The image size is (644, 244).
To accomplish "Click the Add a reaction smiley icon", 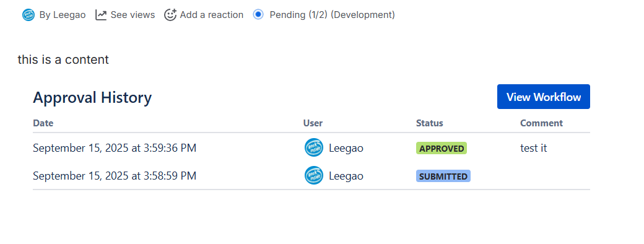I will (x=170, y=15).
